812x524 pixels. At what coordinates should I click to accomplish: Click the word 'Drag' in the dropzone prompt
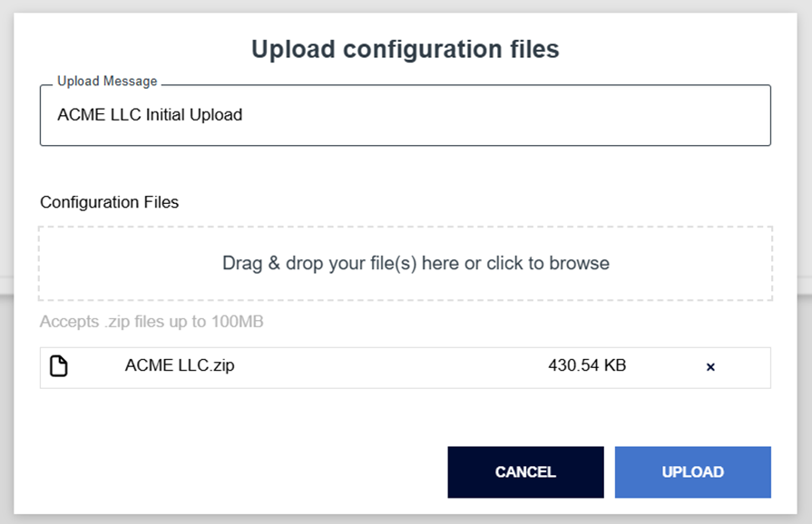pos(241,264)
